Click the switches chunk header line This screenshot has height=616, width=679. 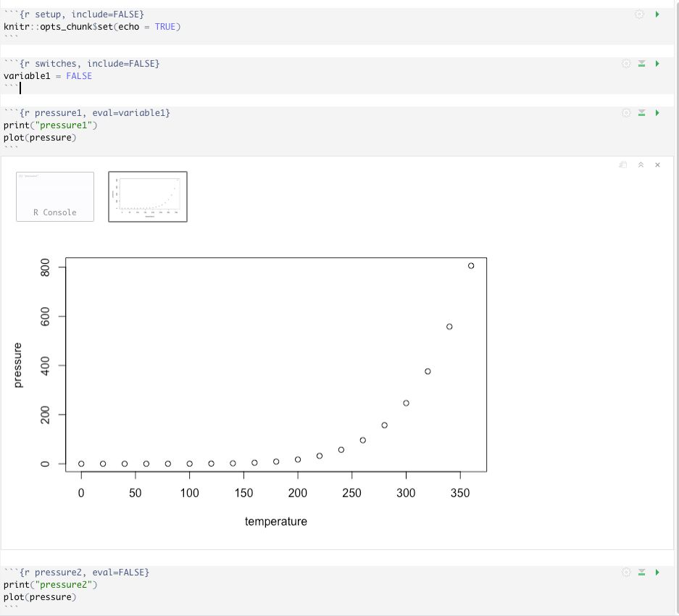click(82, 64)
